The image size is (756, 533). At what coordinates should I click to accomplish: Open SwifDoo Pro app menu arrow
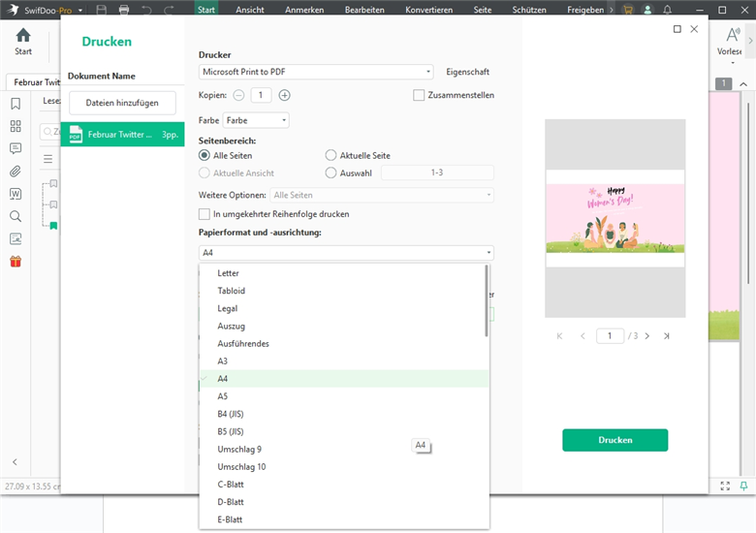[80, 10]
